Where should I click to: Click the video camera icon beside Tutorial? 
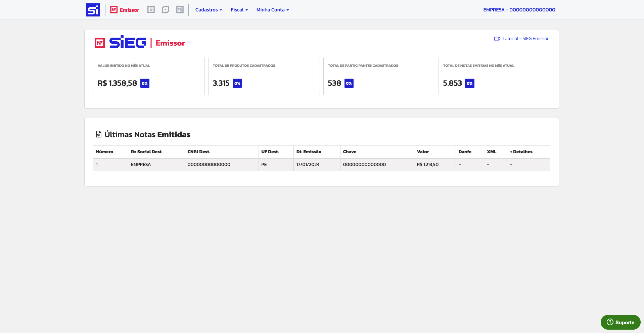coord(497,39)
